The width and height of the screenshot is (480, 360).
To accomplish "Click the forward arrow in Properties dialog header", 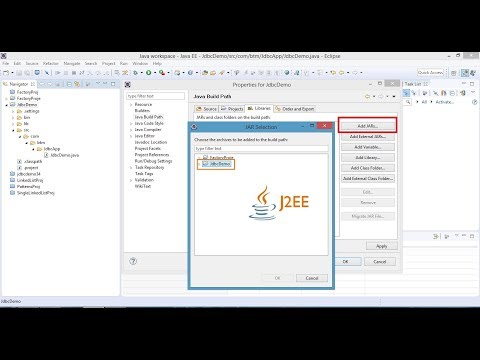I will 381,96.
